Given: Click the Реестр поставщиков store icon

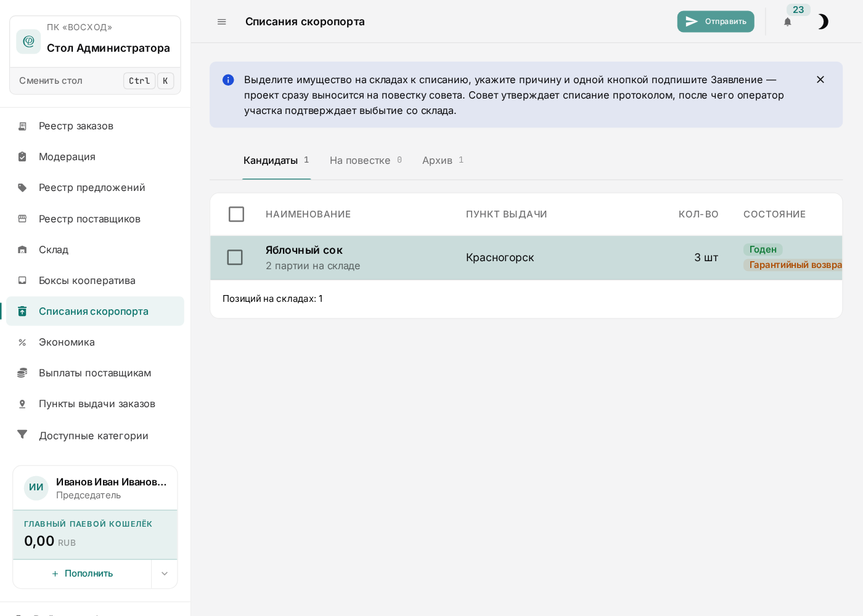Looking at the screenshot, I should click(x=22, y=219).
